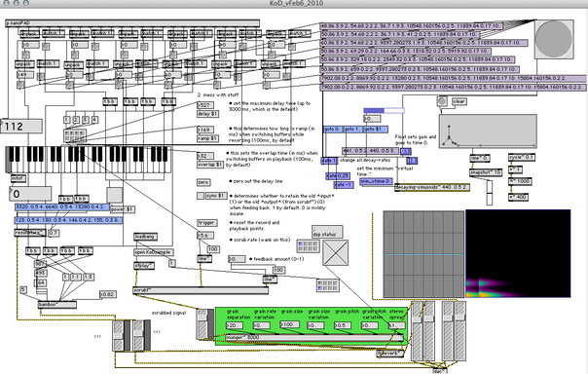The height and width of the screenshot is (374, 588).
Task: Click the zero message box
Action: pos(203,182)
